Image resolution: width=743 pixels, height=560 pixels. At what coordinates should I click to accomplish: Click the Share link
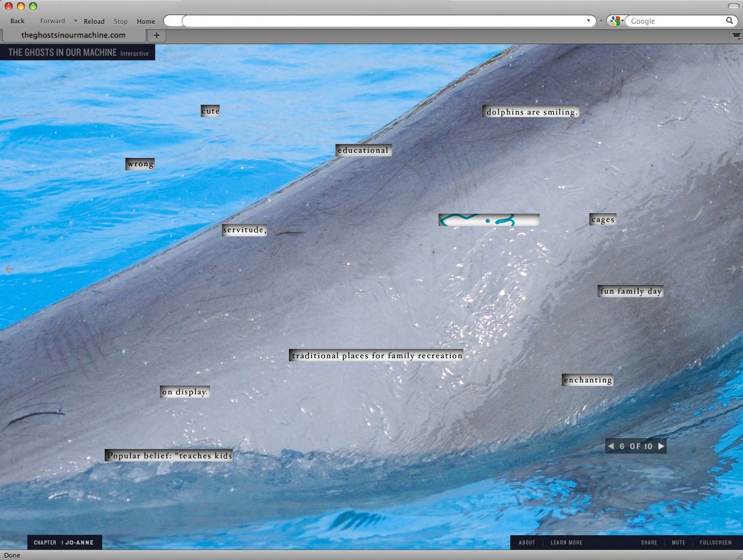click(649, 542)
